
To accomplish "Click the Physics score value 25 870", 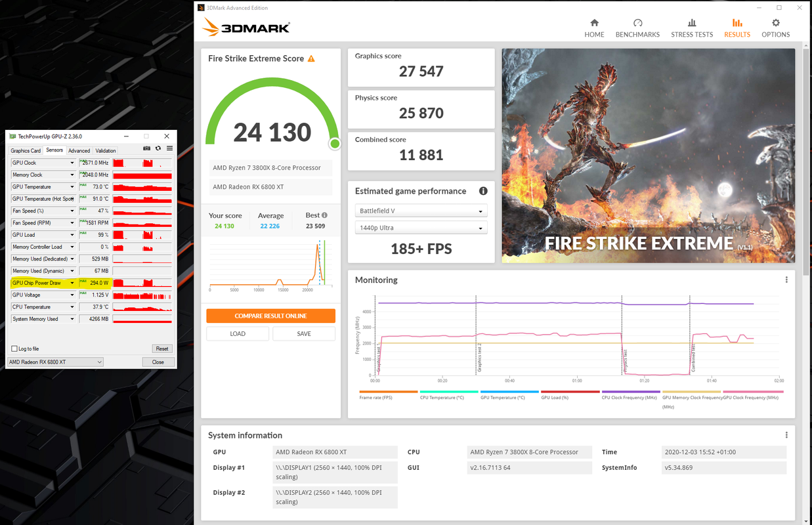I will [x=421, y=114].
